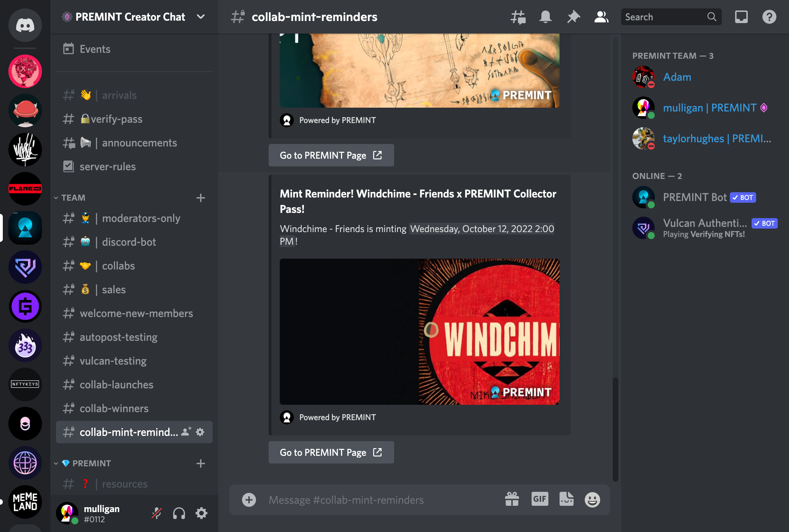Open the moderators-only channel
The width and height of the screenshot is (789, 532).
point(134,218)
